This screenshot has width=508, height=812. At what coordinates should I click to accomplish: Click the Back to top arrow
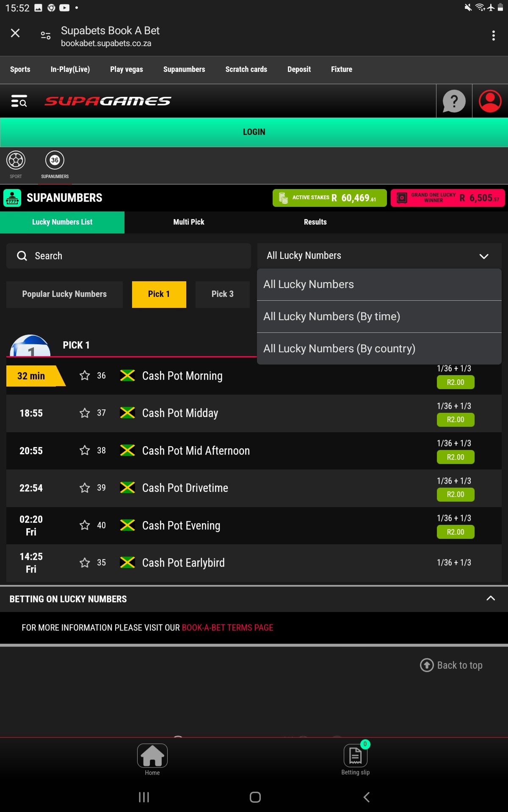click(x=427, y=665)
